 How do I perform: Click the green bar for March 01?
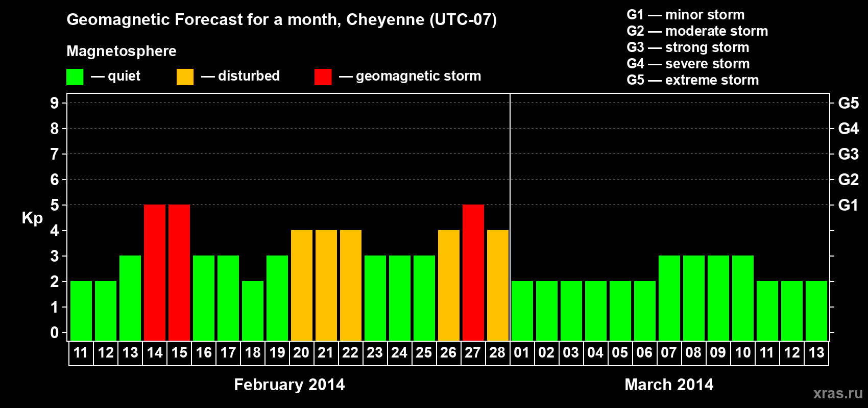(522, 311)
